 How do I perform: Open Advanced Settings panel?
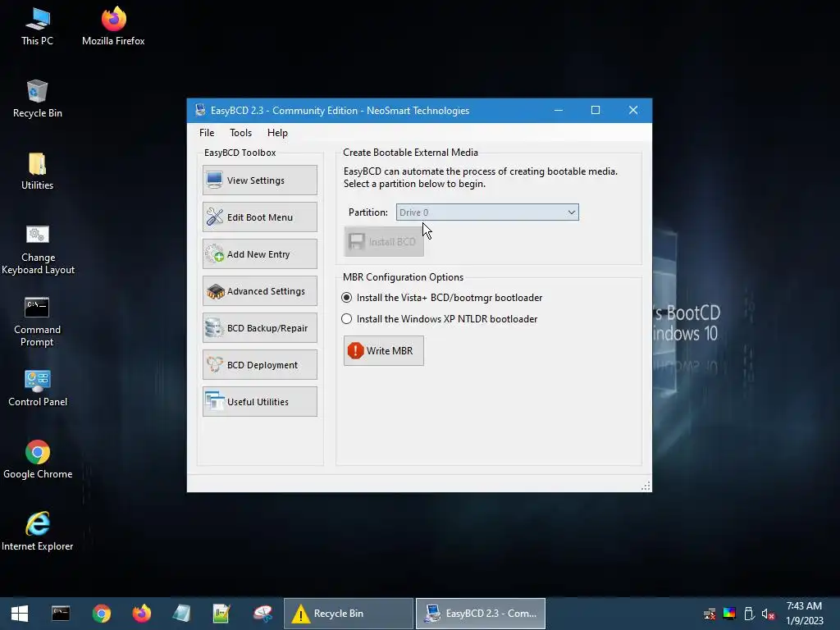tap(260, 291)
